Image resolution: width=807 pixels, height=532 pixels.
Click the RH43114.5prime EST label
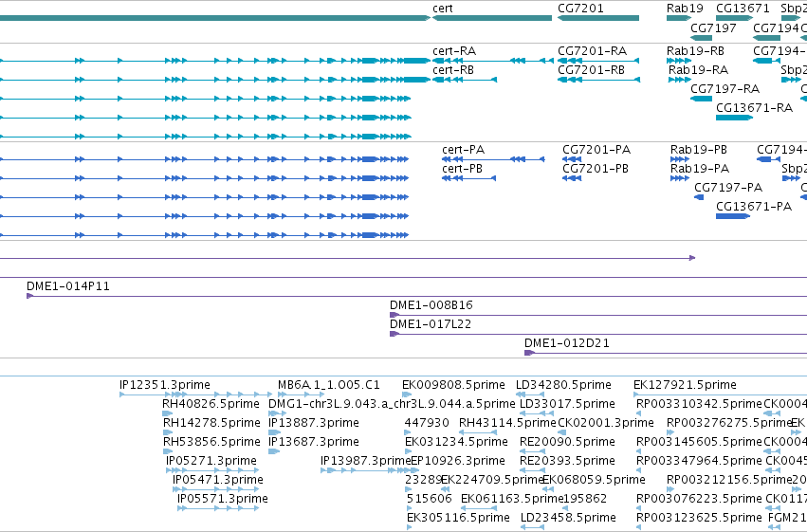click(x=507, y=423)
